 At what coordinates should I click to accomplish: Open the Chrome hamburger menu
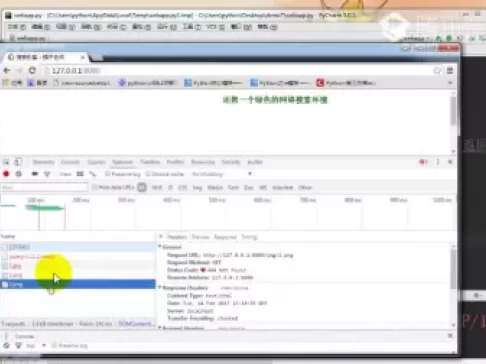tap(450, 71)
